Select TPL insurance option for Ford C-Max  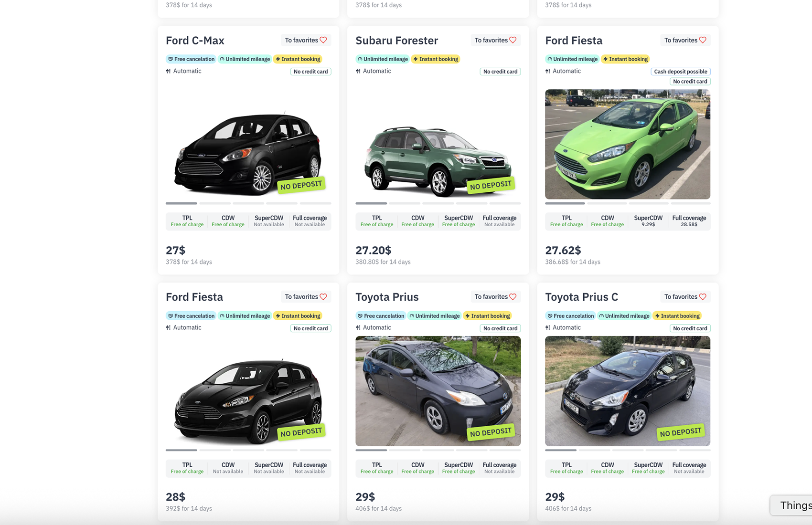(187, 220)
